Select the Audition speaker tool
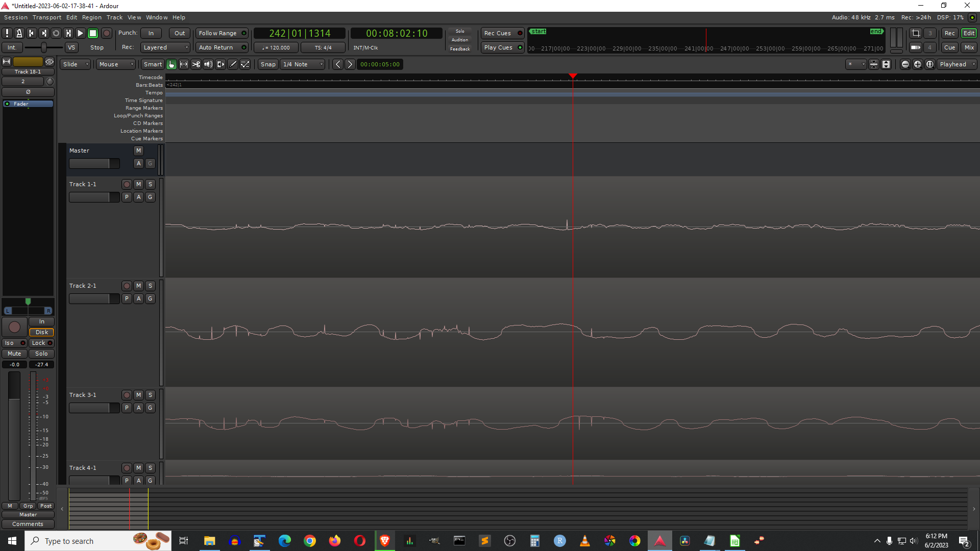The height and width of the screenshot is (551, 980). click(x=208, y=64)
